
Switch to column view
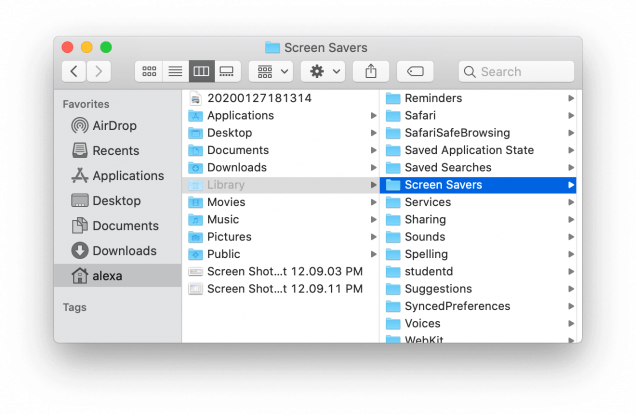pos(202,72)
